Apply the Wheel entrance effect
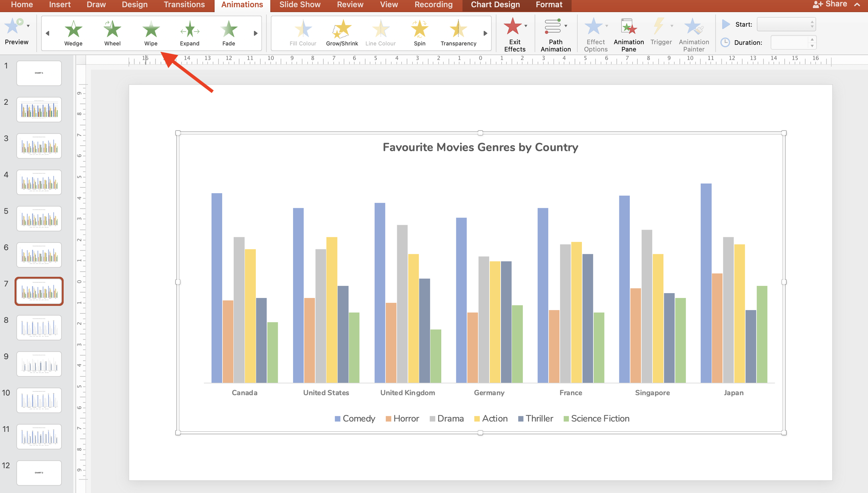Image resolution: width=868 pixels, height=493 pixels. [112, 33]
